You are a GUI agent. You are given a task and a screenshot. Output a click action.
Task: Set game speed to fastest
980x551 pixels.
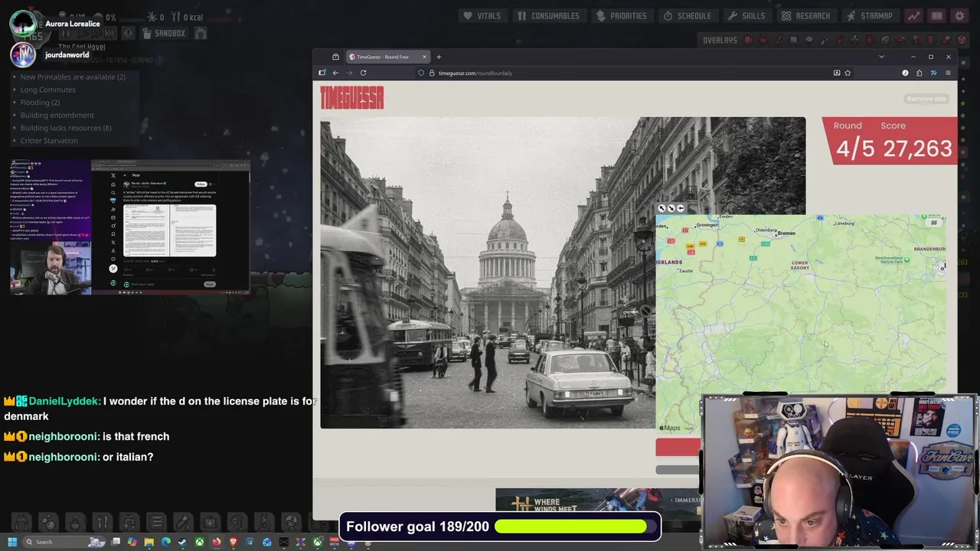[111, 34]
